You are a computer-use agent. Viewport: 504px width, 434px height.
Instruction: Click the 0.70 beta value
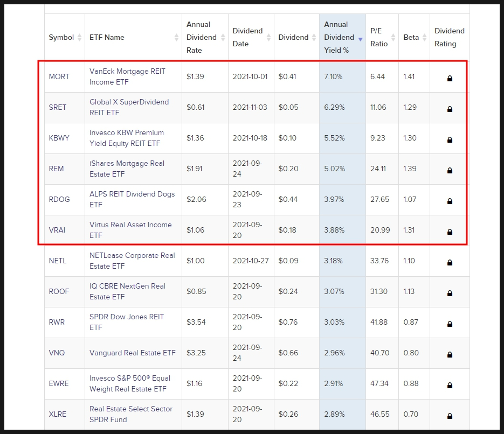click(411, 414)
